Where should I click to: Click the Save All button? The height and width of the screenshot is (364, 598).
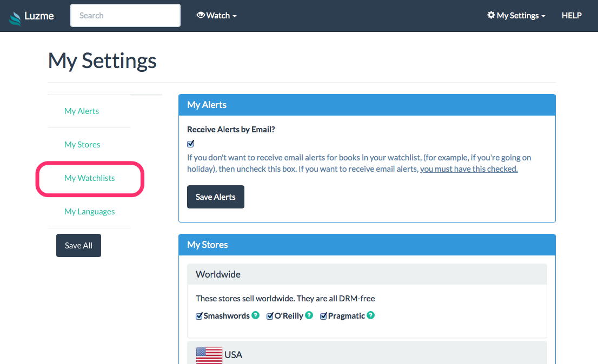tap(78, 246)
